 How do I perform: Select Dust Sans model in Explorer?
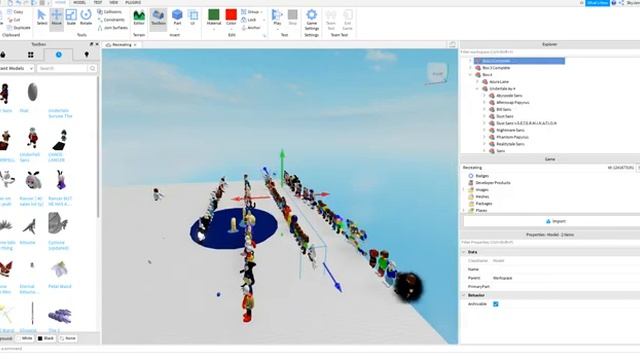(504, 116)
